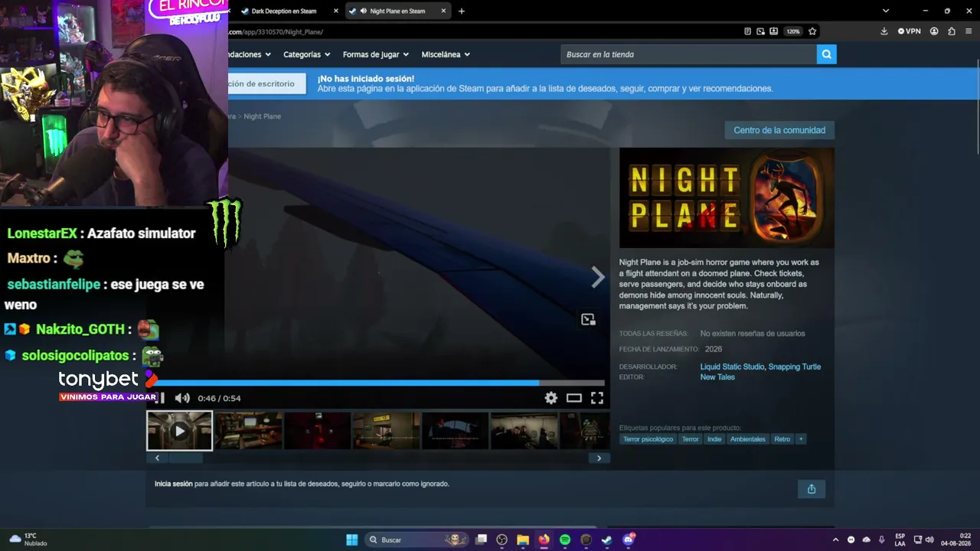Open the Centro de la comunidad button
Viewport: 980px width, 551px height.
pos(779,130)
